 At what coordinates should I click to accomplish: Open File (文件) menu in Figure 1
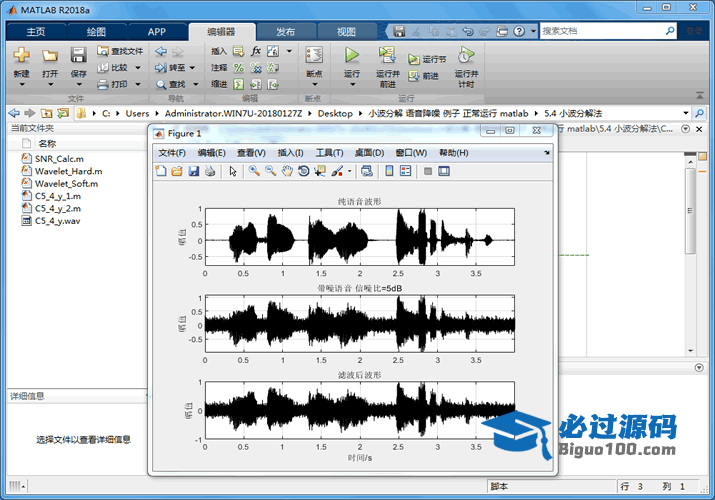tap(172, 153)
